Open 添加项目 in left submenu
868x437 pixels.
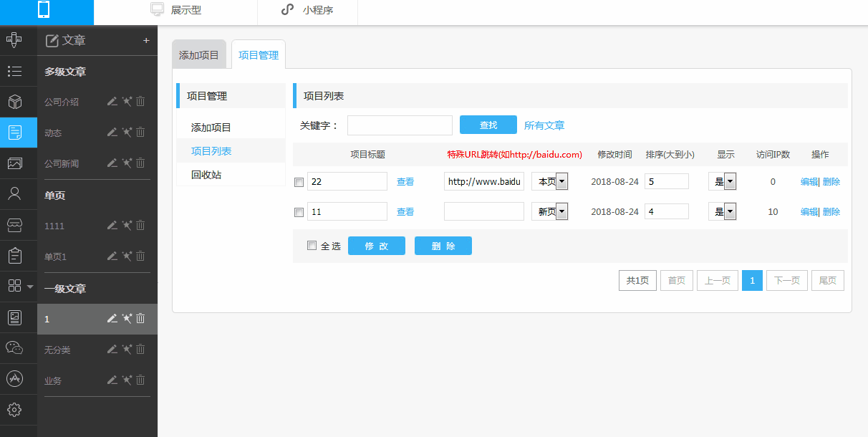211,128
